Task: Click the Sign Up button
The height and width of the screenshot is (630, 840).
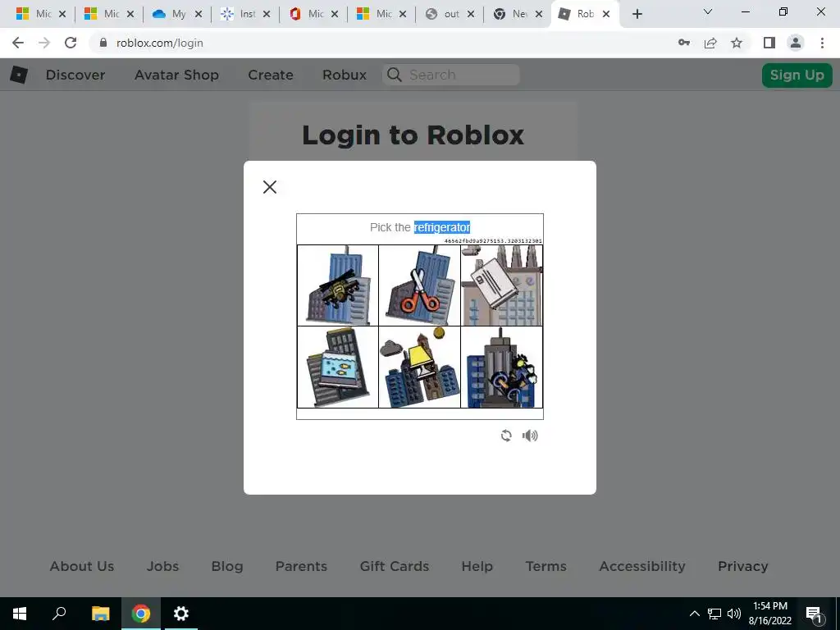Action: pyautogui.click(x=797, y=75)
